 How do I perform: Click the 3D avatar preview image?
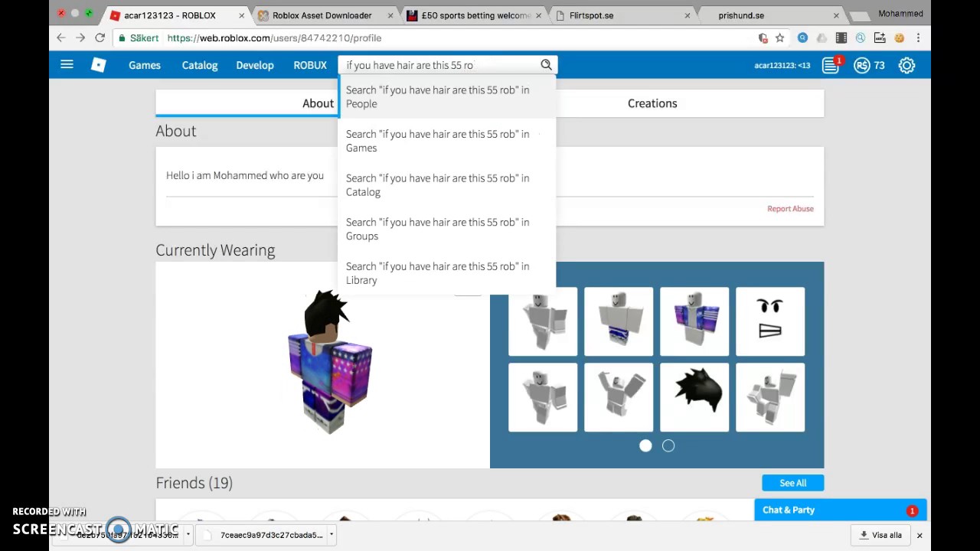(x=329, y=364)
